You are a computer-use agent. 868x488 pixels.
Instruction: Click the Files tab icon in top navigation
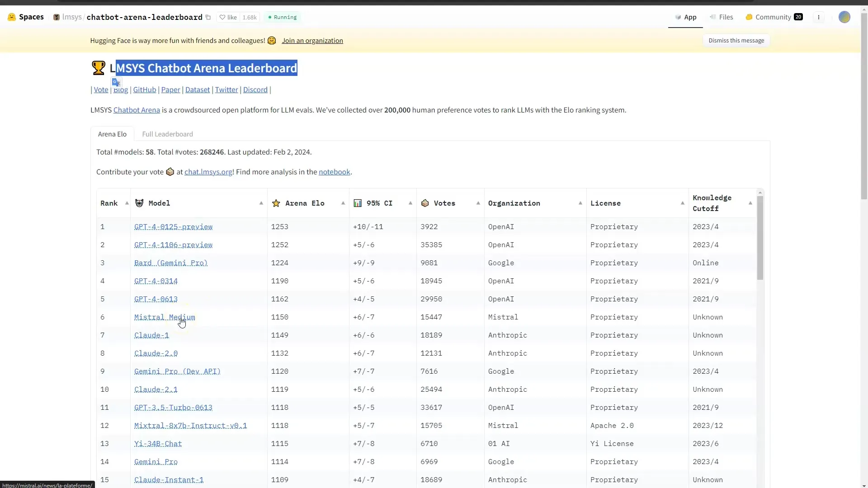point(712,17)
